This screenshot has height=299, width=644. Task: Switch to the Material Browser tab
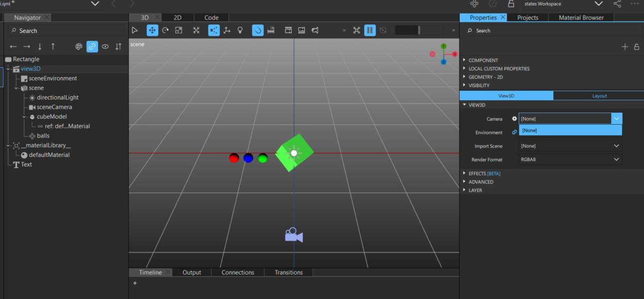click(x=581, y=17)
